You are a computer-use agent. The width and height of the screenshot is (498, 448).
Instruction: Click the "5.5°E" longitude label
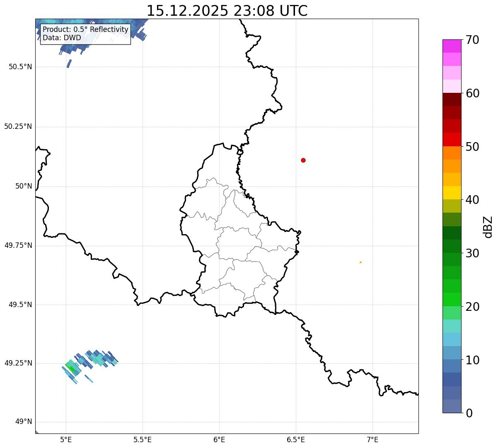[143, 440]
